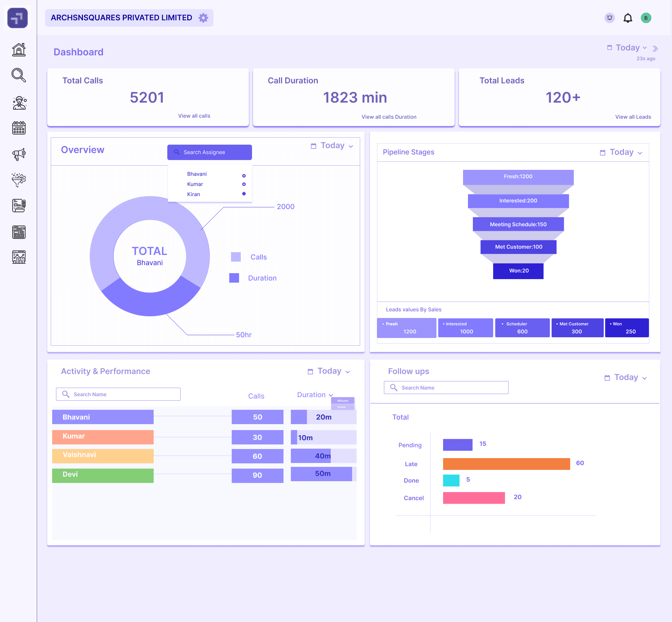Switch duration units to Hours
This screenshot has width=672, height=622.
pos(342,407)
